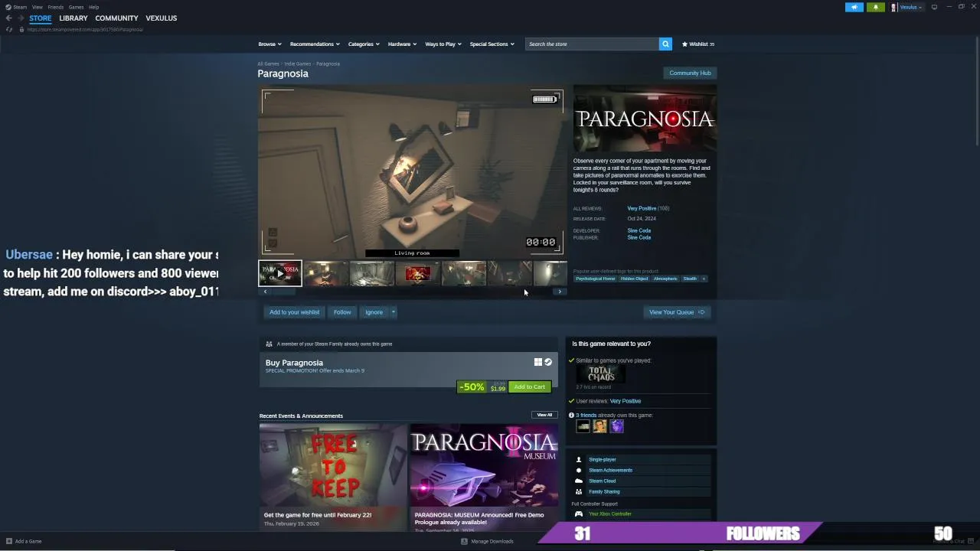
Task: Open the Friends menu
Action: pyautogui.click(x=55, y=7)
